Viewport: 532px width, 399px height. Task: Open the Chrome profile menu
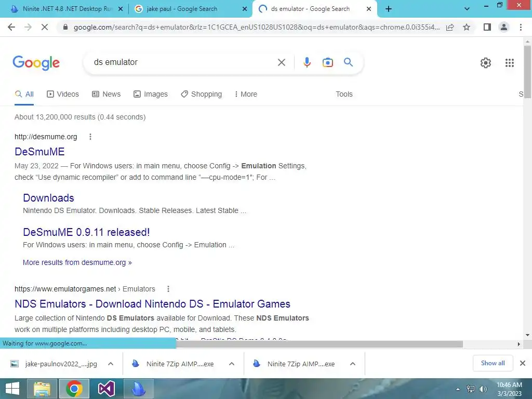[504, 27]
